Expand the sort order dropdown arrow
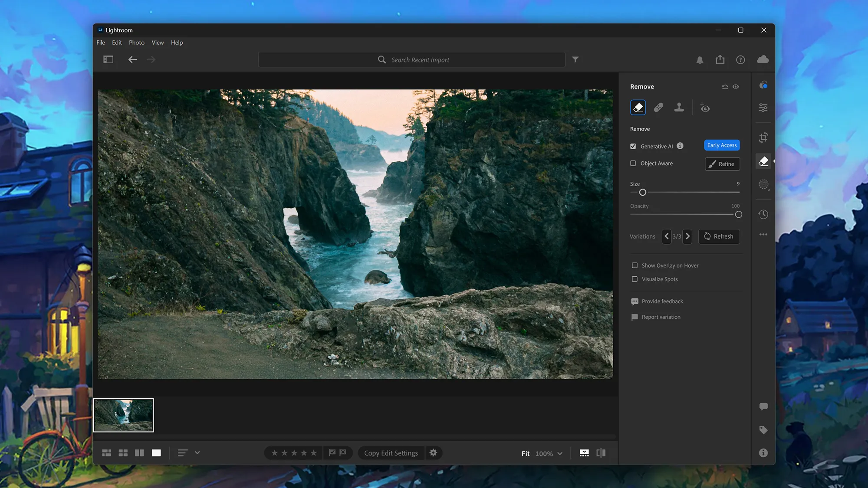The width and height of the screenshot is (868, 488). [197, 452]
